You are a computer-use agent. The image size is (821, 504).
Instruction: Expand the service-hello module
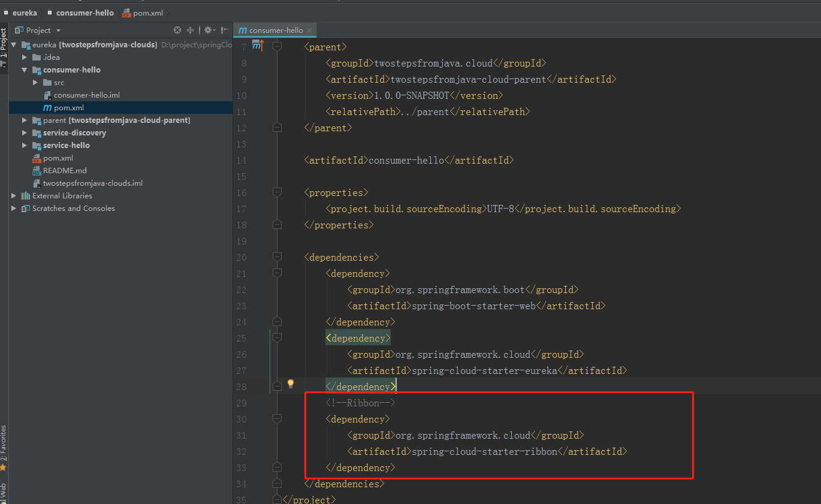[x=25, y=146]
